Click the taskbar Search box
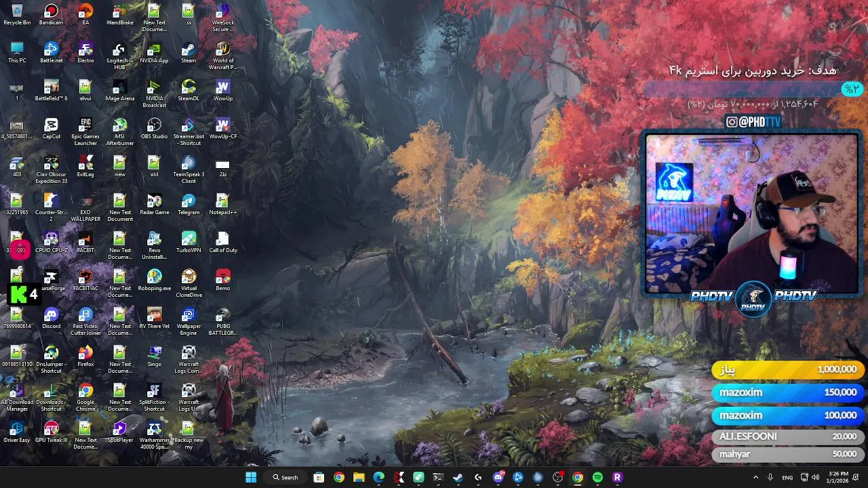Image resolution: width=868 pixels, height=488 pixels. 285,477
